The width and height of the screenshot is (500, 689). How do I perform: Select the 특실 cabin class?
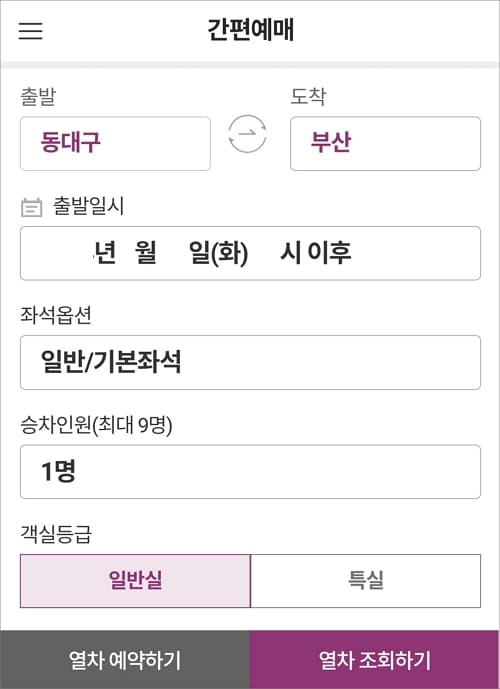pos(366,581)
